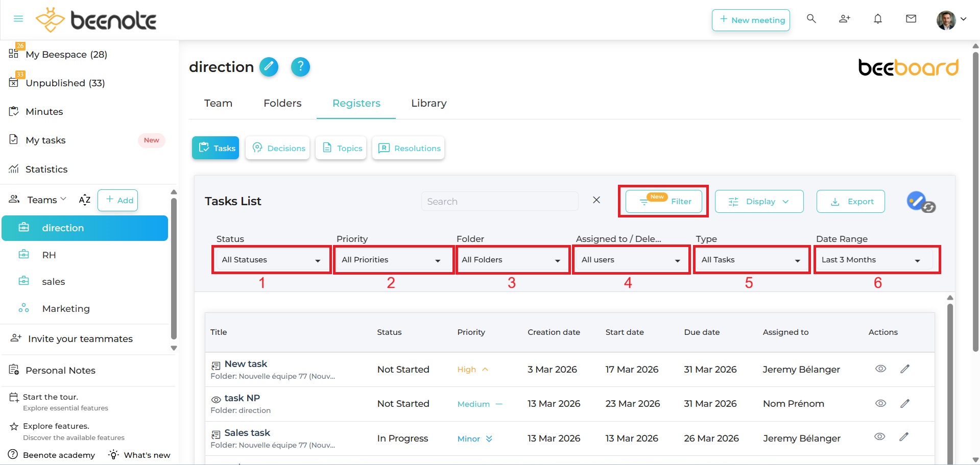The height and width of the screenshot is (465, 980).
Task: Click the New meeting button
Action: coord(750,20)
